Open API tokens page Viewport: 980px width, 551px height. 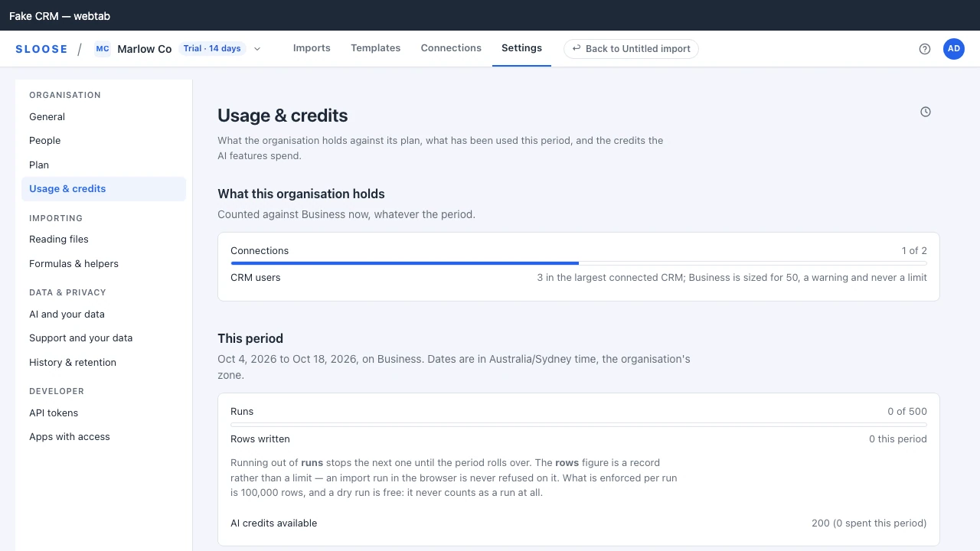(103, 413)
